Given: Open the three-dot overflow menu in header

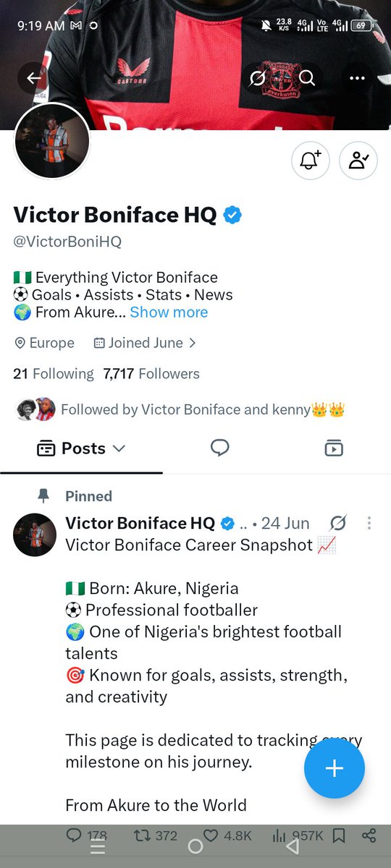Looking at the screenshot, I should (358, 78).
